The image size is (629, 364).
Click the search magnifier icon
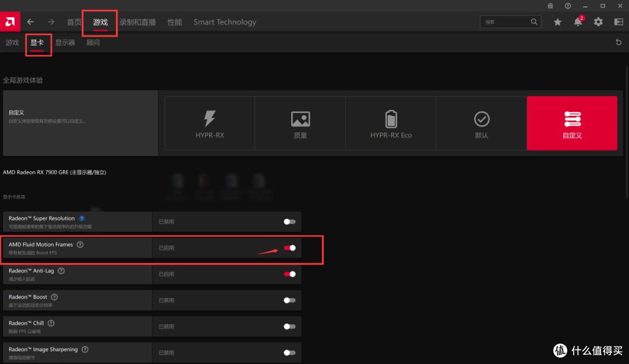pos(534,22)
